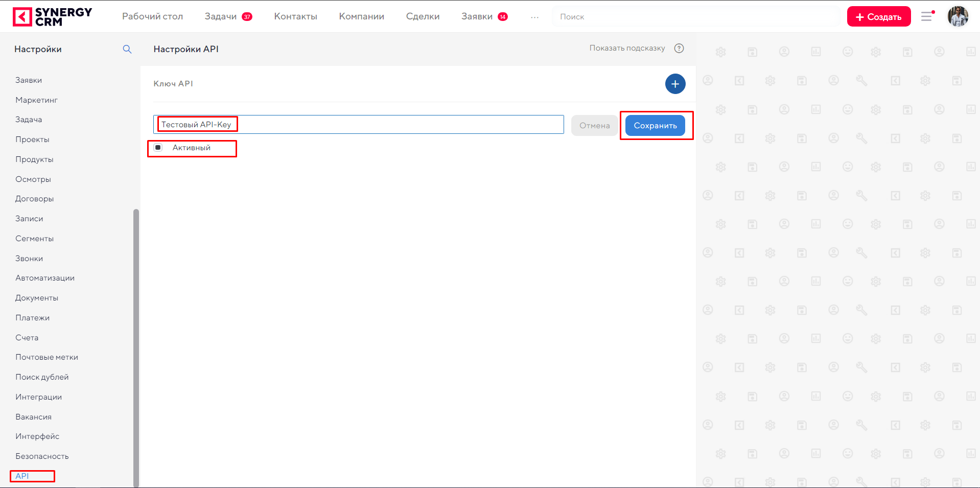980x488 pixels.
Task: Toggle the Активный checkbox
Action: point(158,148)
